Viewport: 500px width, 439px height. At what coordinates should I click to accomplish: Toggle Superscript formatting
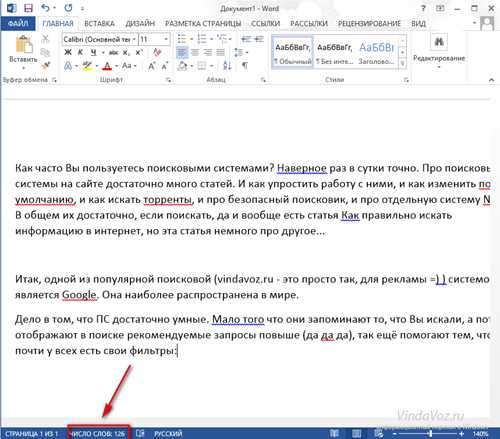139,53
